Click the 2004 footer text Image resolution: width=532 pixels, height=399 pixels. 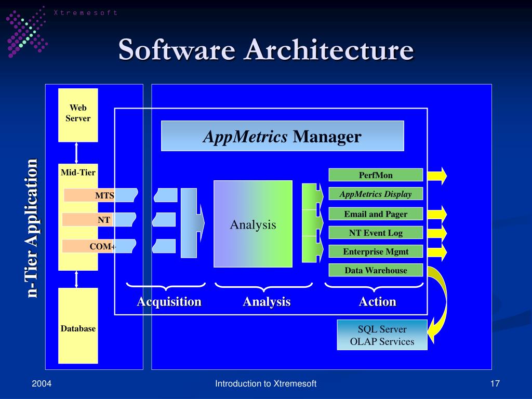pos(42,384)
